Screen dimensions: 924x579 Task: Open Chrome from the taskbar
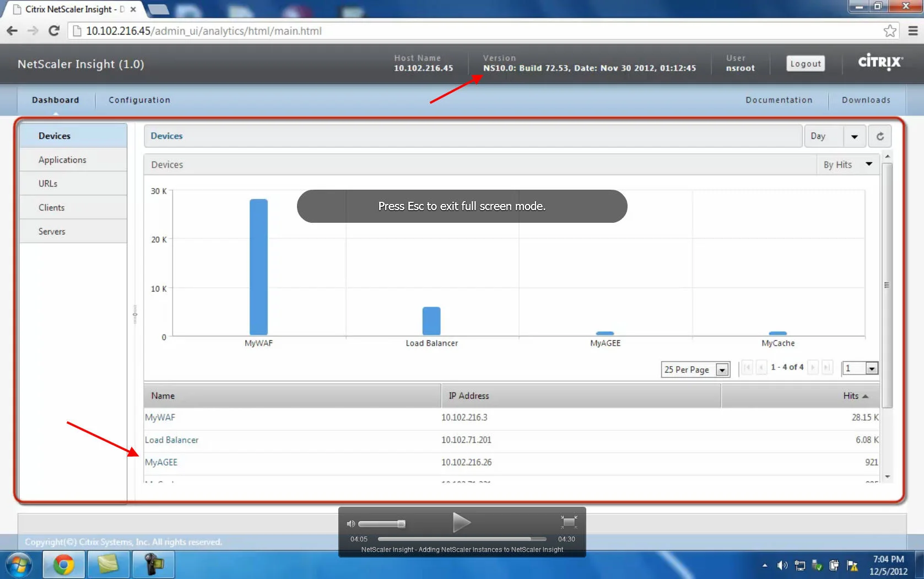pos(64,565)
